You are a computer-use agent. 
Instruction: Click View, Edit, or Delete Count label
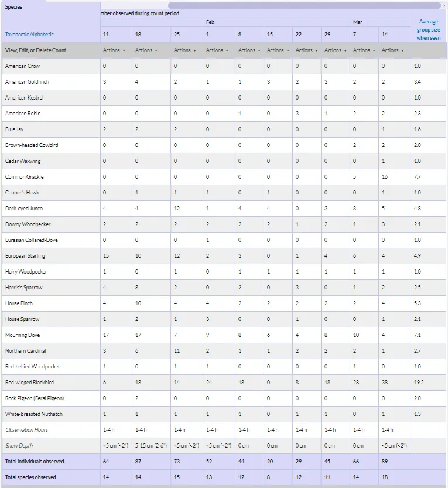pyautogui.click(x=36, y=50)
